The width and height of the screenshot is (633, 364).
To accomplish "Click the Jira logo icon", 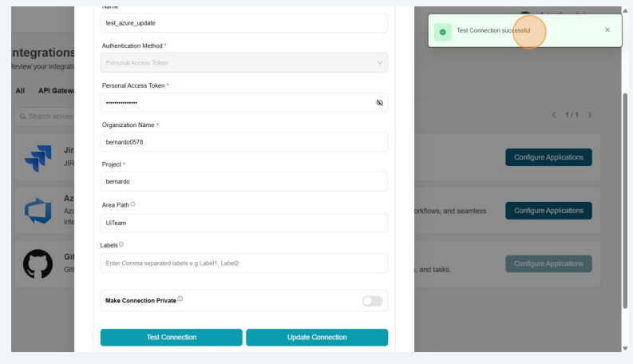I will (x=38, y=157).
